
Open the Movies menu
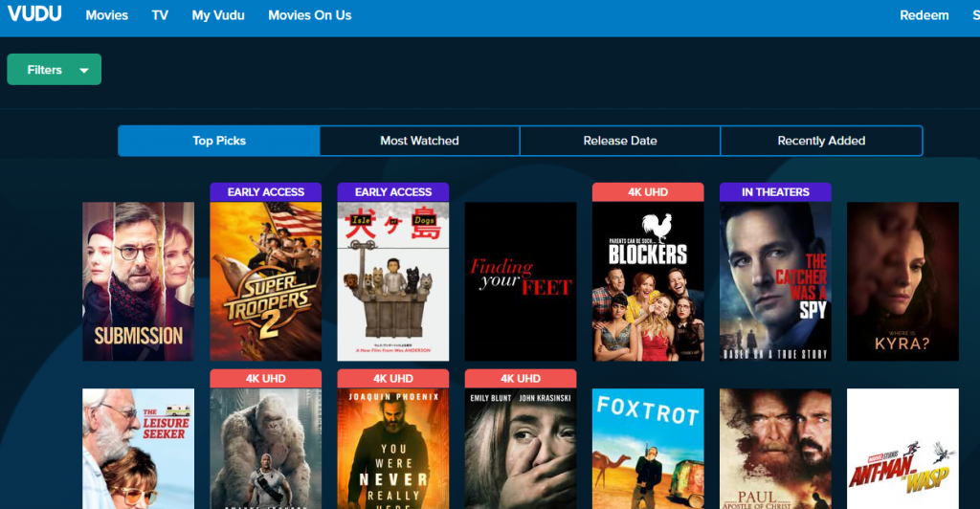point(107,15)
